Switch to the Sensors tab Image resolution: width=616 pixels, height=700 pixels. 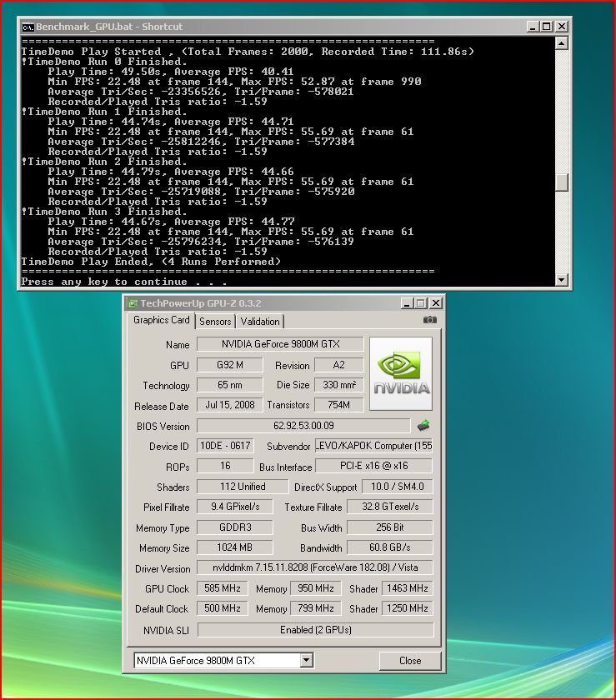[x=215, y=322]
